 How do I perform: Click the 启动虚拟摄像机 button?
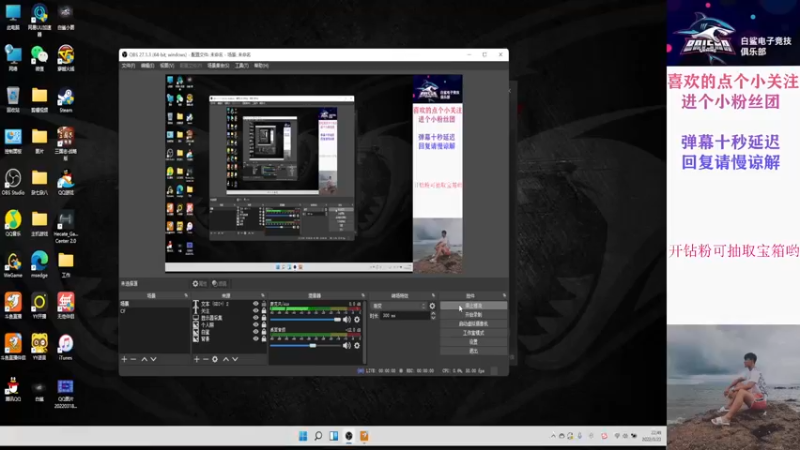[473, 324]
